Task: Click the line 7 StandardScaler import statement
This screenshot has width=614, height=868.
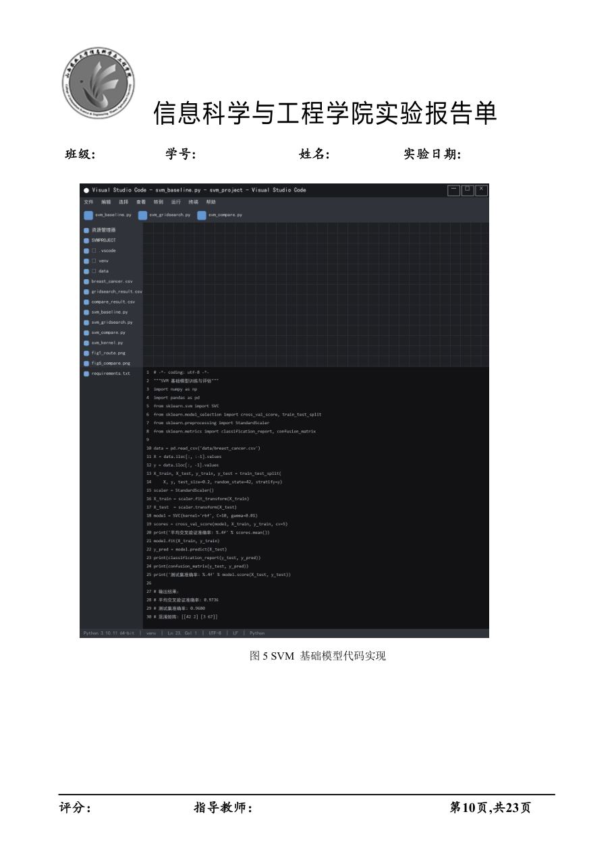Action: [211, 423]
